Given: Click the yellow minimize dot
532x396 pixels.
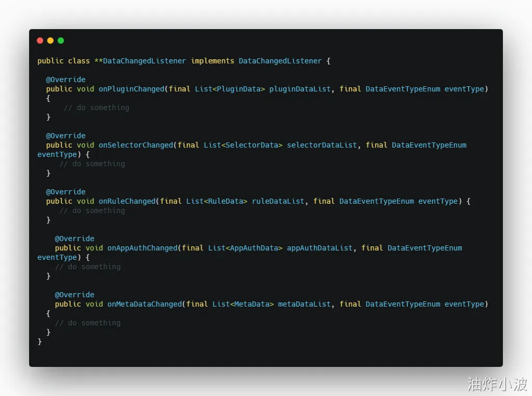Looking at the screenshot, I should coord(50,41).
